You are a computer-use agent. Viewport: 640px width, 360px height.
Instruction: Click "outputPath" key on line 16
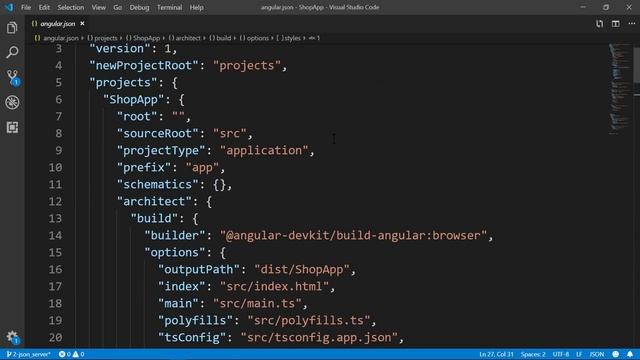coord(199,269)
